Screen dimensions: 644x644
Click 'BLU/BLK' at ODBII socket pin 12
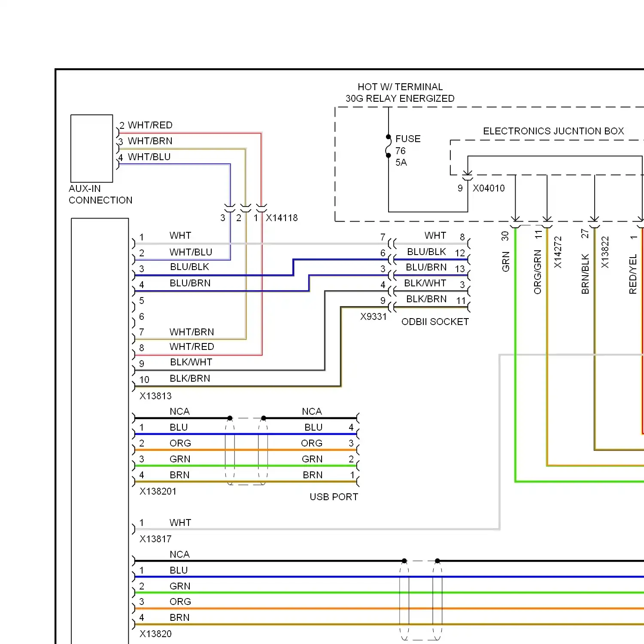[426, 252]
